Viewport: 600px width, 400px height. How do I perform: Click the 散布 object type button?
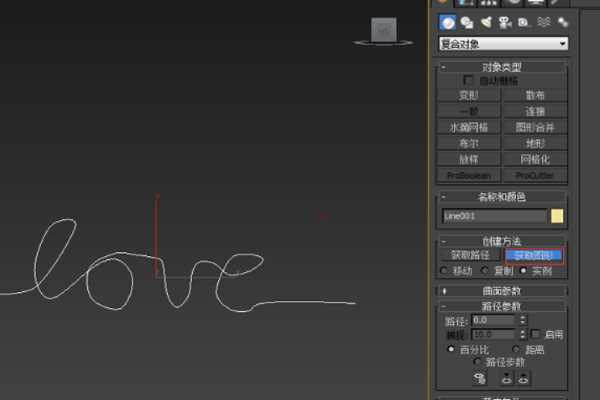535,95
